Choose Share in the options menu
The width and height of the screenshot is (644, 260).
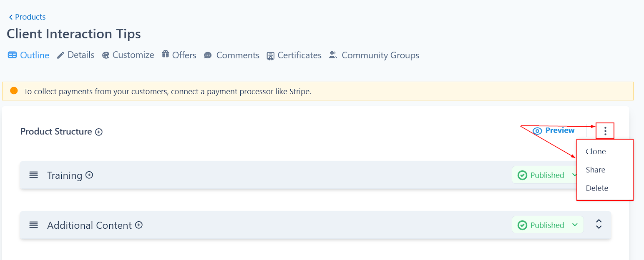point(595,170)
